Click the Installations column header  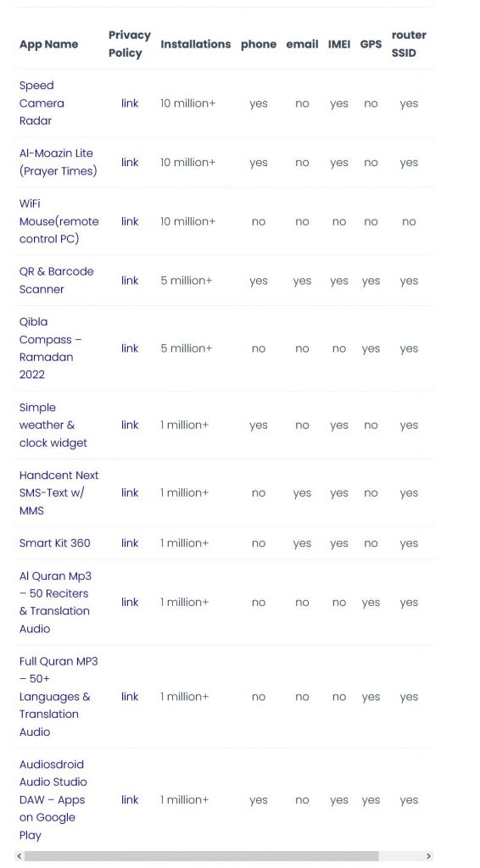195,44
